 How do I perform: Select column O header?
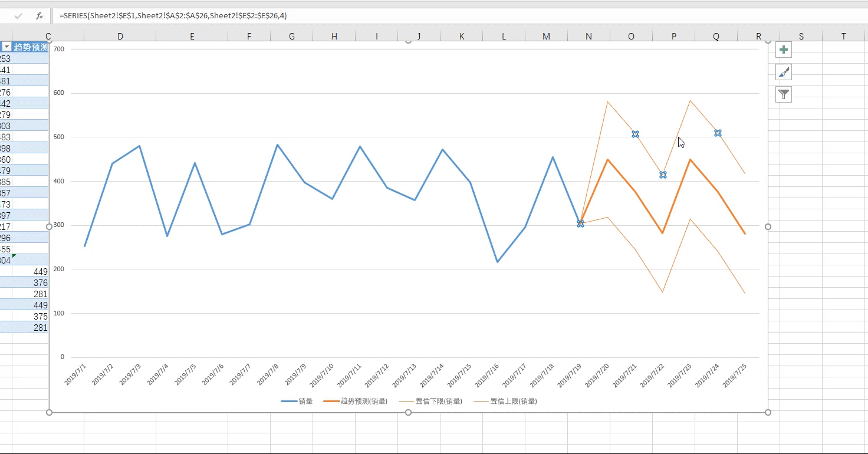[x=632, y=37]
